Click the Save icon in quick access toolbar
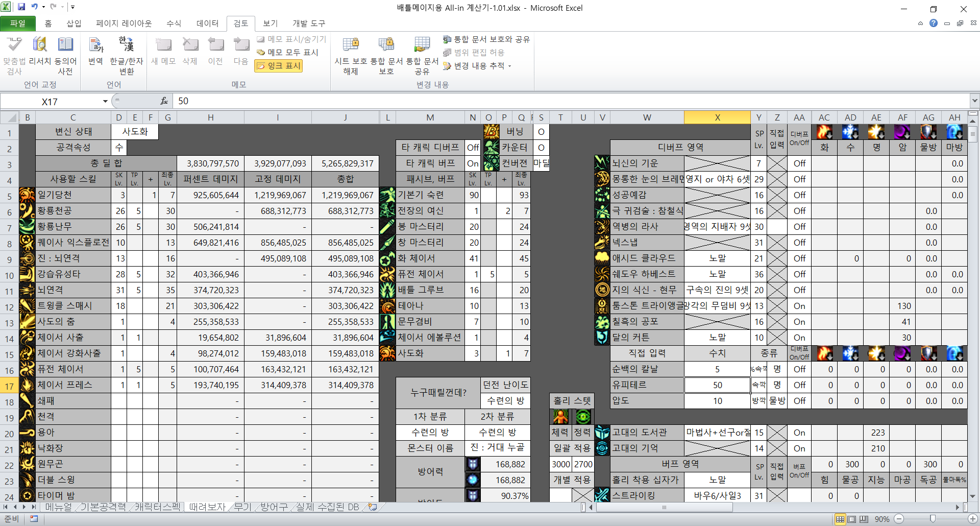980x526 pixels. point(21,7)
